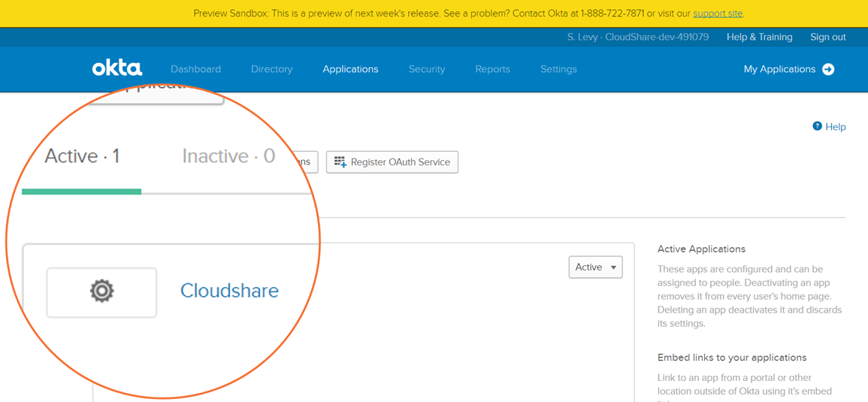Click the Register OAuth Service grid icon
The width and height of the screenshot is (868, 402).
[x=340, y=162]
